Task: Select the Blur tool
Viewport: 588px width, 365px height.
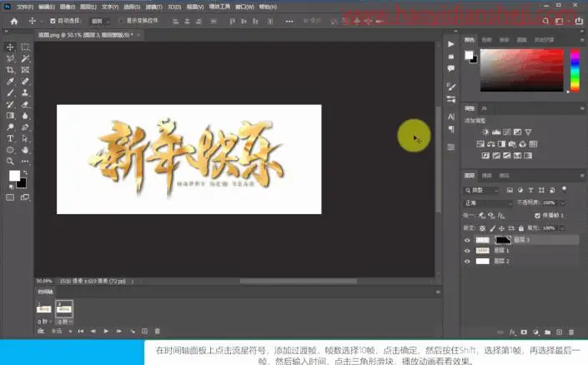Action: (25, 116)
